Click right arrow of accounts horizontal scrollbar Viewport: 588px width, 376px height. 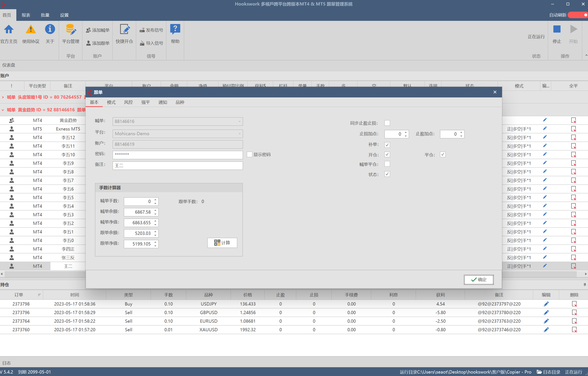click(x=586, y=274)
